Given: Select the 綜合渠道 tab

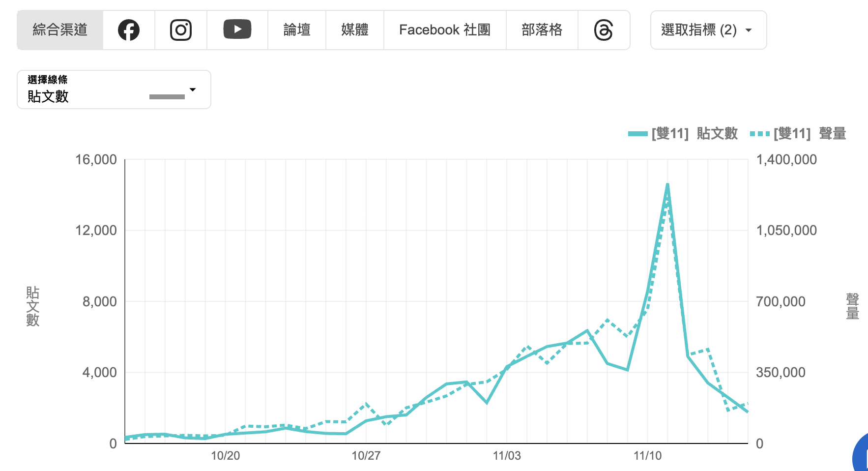Looking at the screenshot, I should [60, 30].
